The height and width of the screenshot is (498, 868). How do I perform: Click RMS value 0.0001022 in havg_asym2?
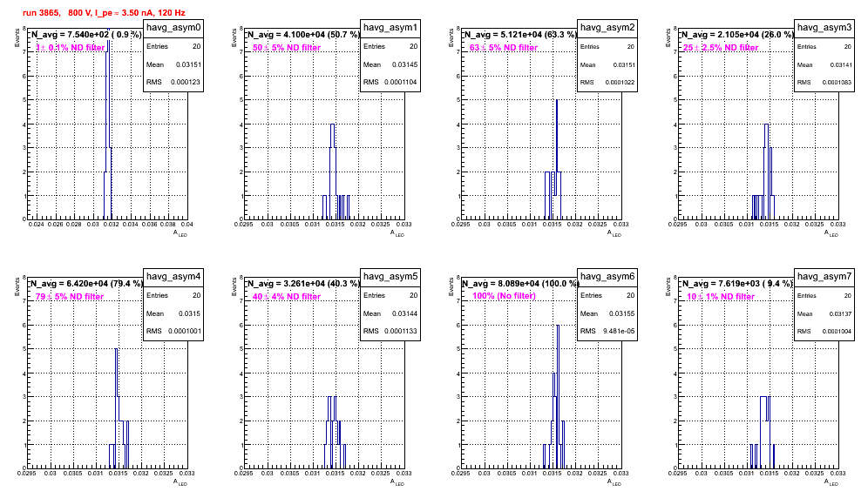(x=620, y=82)
